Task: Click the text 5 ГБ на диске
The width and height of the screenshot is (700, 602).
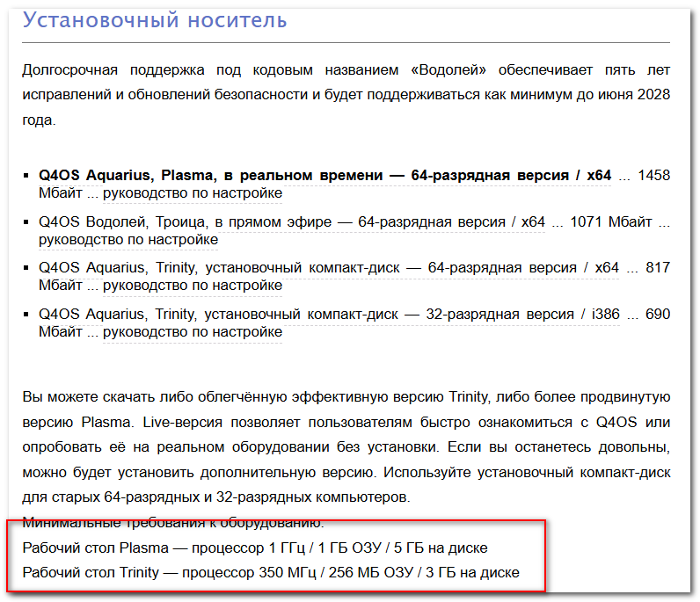Action: [441, 548]
